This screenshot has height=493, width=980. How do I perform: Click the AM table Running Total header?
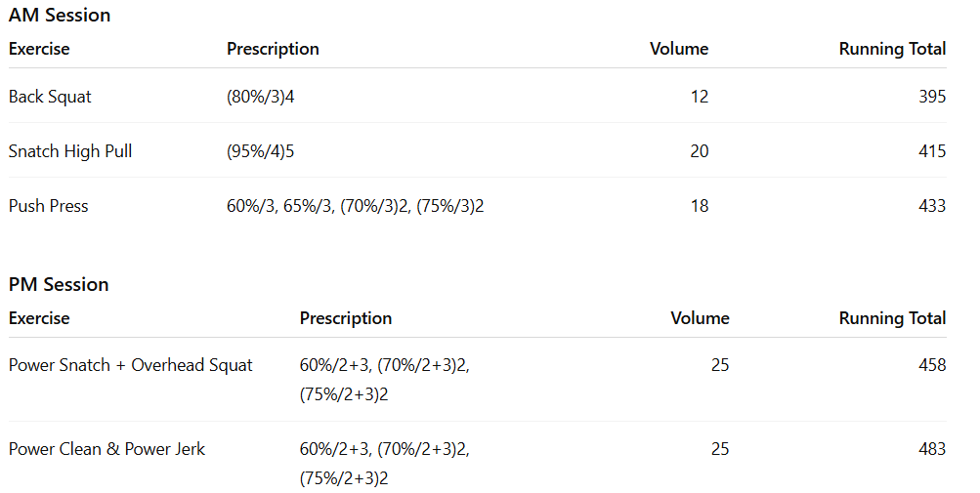point(892,49)
